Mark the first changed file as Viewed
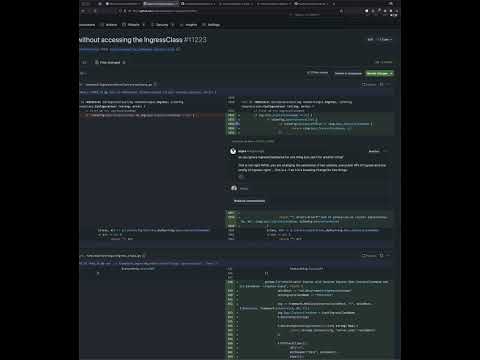480x360 pixels. tap(369, 84)
